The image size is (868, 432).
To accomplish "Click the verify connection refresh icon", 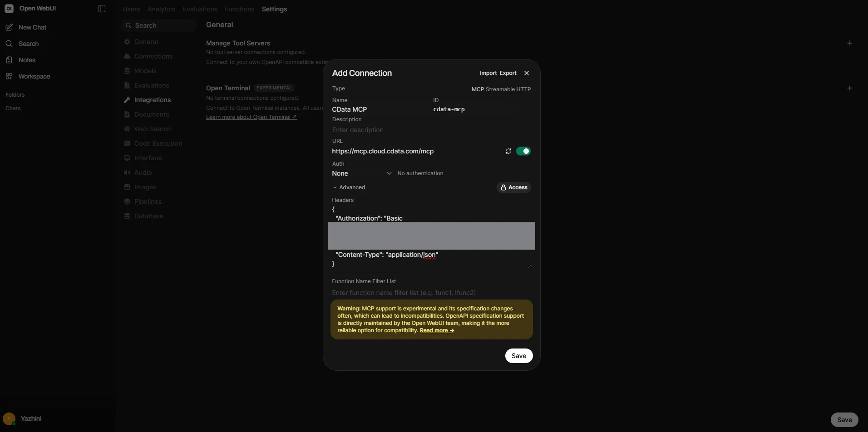I will [508, 151].
